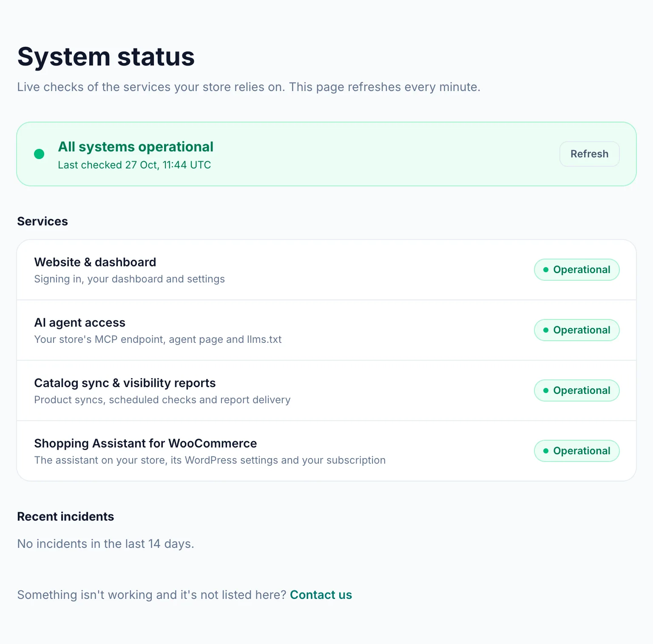Click the Recent incidents heading

[65, 516]
